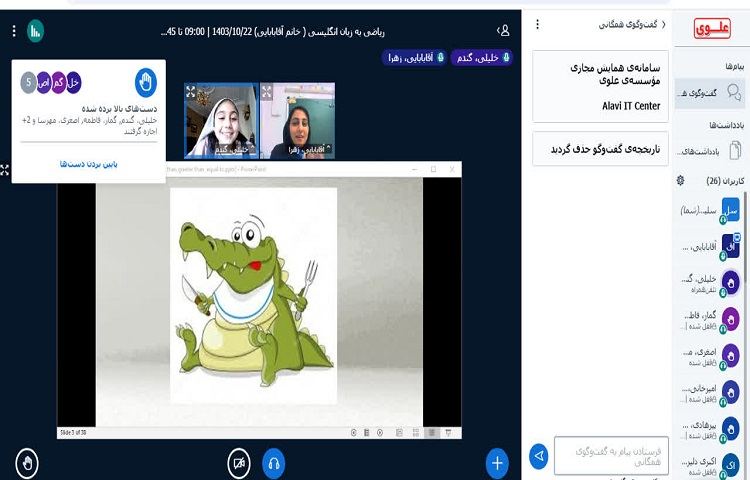
Task: Select user خلیلی in the users list
Action: click(710, 283)
